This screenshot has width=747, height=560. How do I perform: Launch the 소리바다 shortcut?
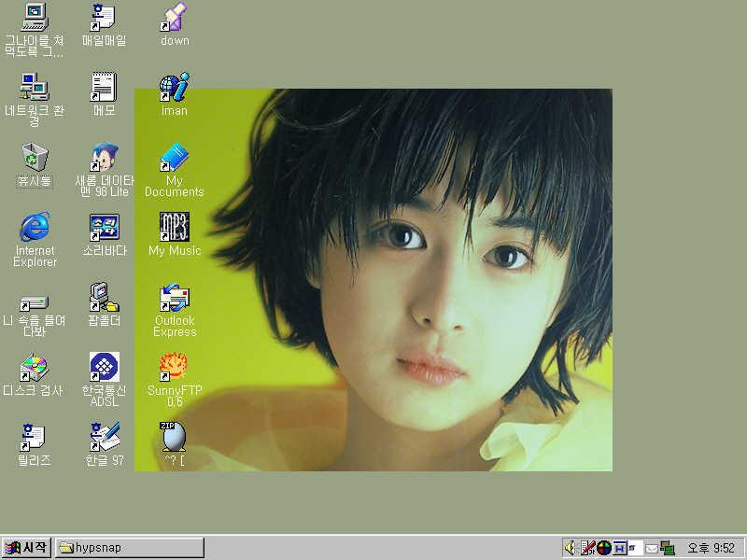pyautogui.click(x=104, y=228)
